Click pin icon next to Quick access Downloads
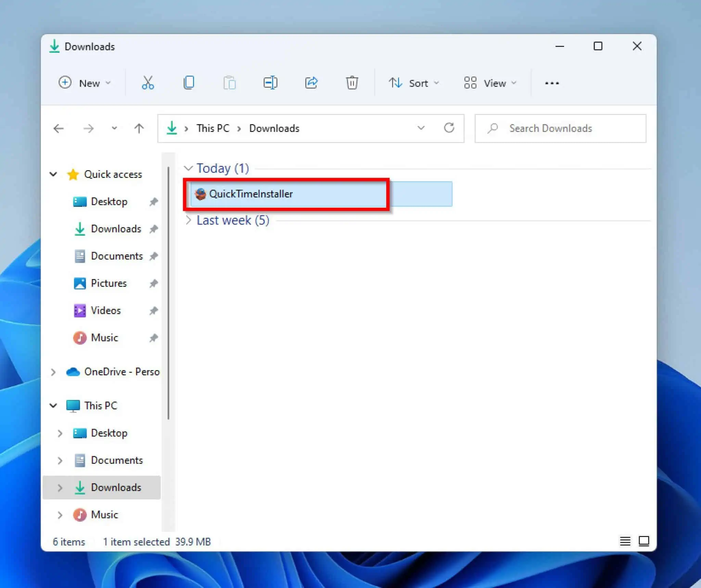The width and height of the screenshot is (701, 588). click(154, 229)
